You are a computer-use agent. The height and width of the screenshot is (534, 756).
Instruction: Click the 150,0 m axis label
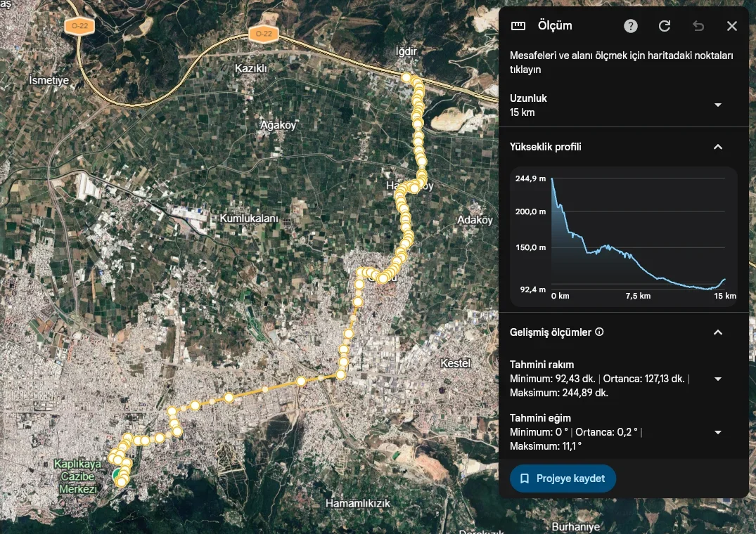click(530, 247)
